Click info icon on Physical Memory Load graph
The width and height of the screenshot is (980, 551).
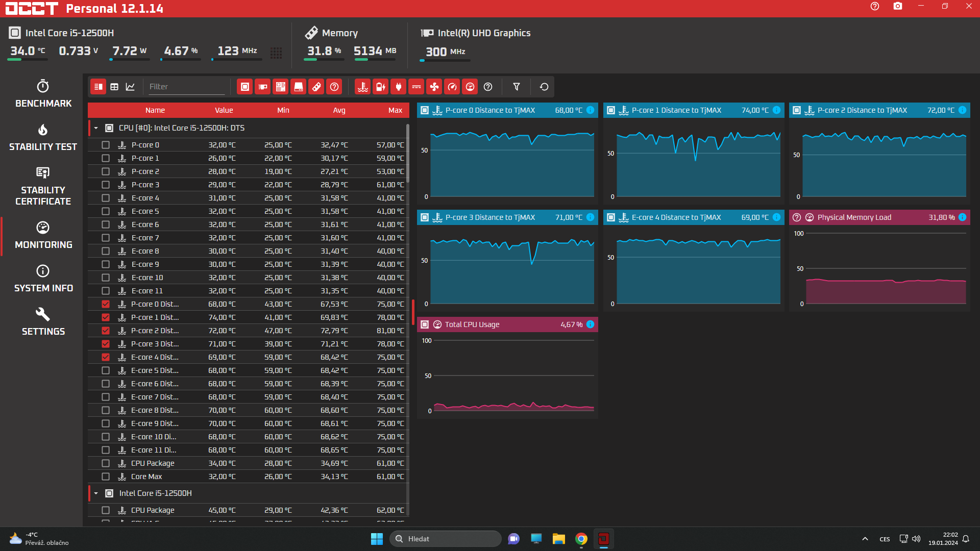tap(963, 217)
